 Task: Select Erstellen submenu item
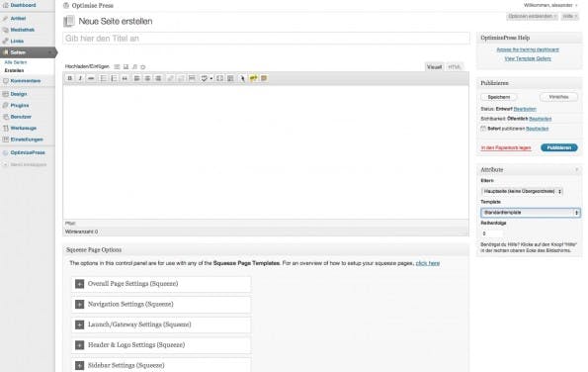(14, 70)
